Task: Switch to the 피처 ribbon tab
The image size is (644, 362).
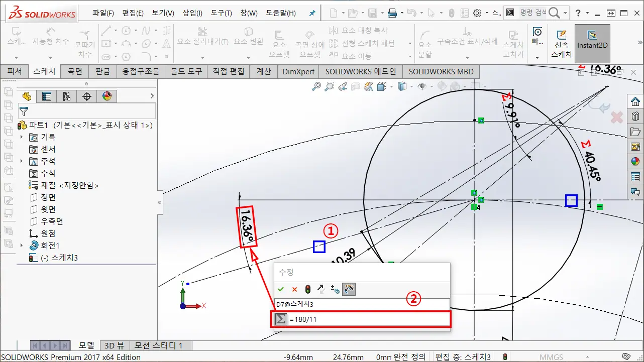Action: pos(15,71)
